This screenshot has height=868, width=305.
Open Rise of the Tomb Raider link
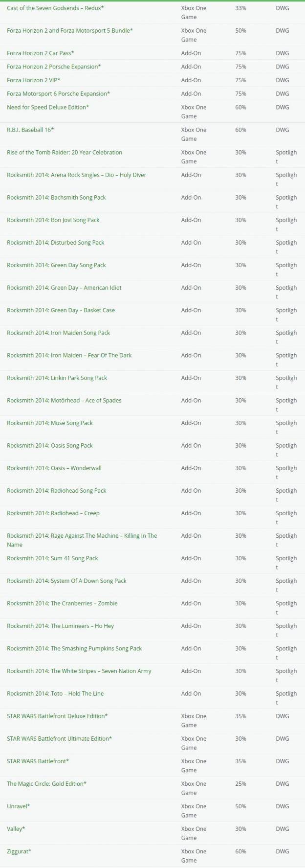(x=65, y=153)
